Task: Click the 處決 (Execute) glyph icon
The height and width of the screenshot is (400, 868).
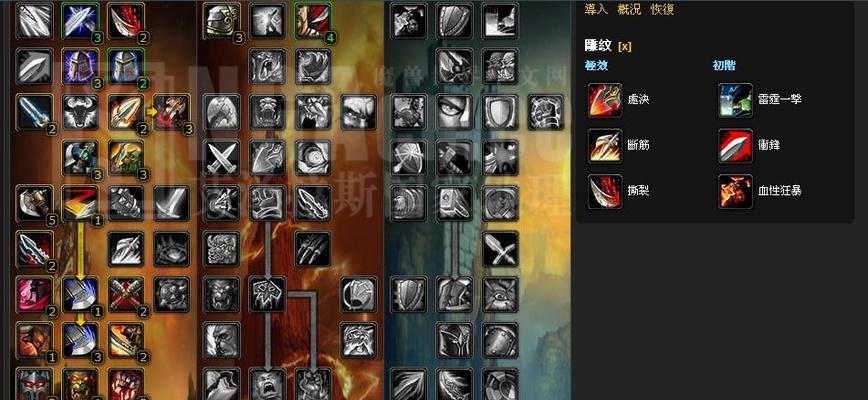Action: point(605,100)
